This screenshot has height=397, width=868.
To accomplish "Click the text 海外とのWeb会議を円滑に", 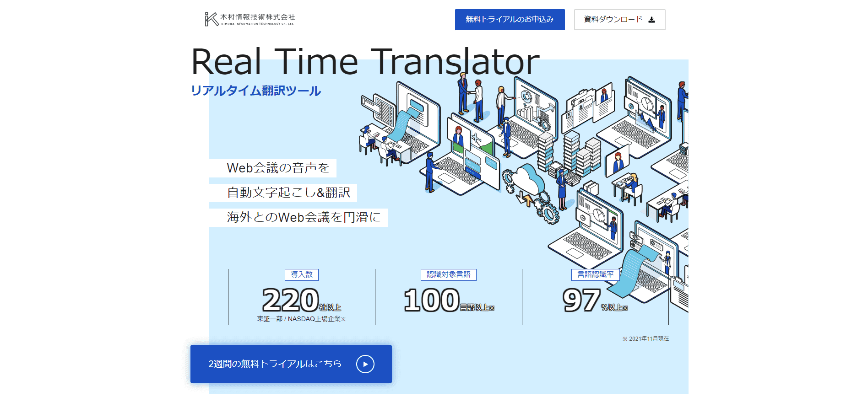I will tap(304, 217).
